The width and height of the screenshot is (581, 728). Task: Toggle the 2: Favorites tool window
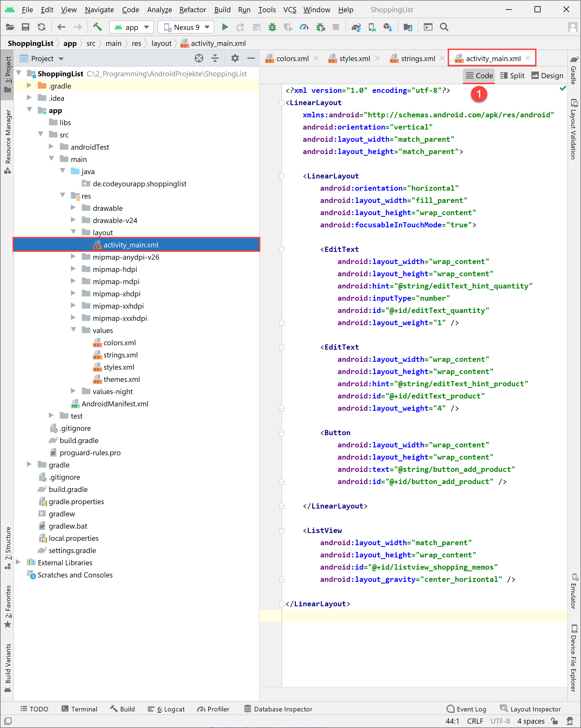8,607
